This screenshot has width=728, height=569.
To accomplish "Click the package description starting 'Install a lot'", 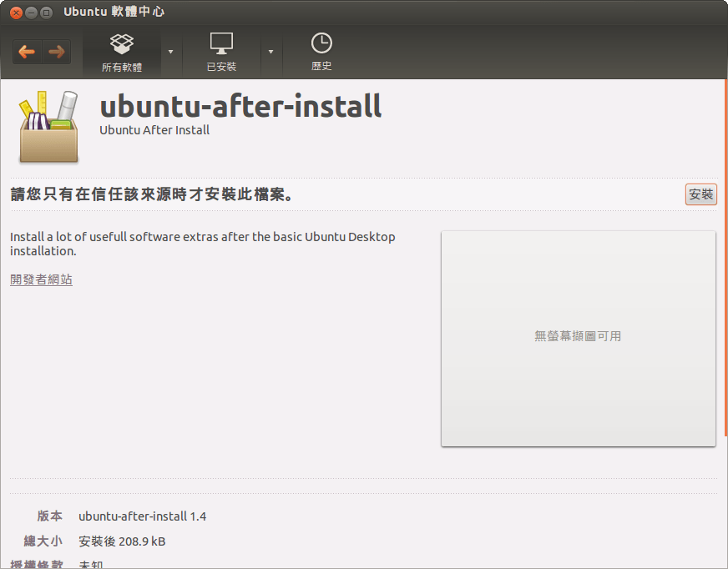I will 202,244.
